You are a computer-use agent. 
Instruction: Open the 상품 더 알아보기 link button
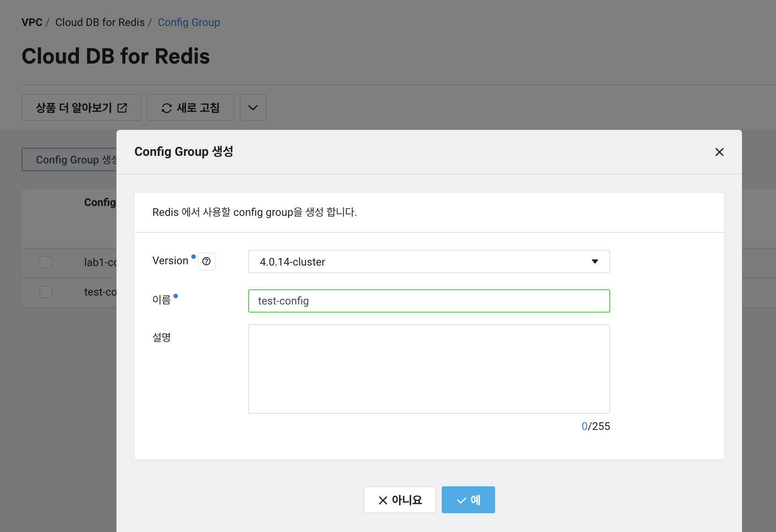coord(82,107)
